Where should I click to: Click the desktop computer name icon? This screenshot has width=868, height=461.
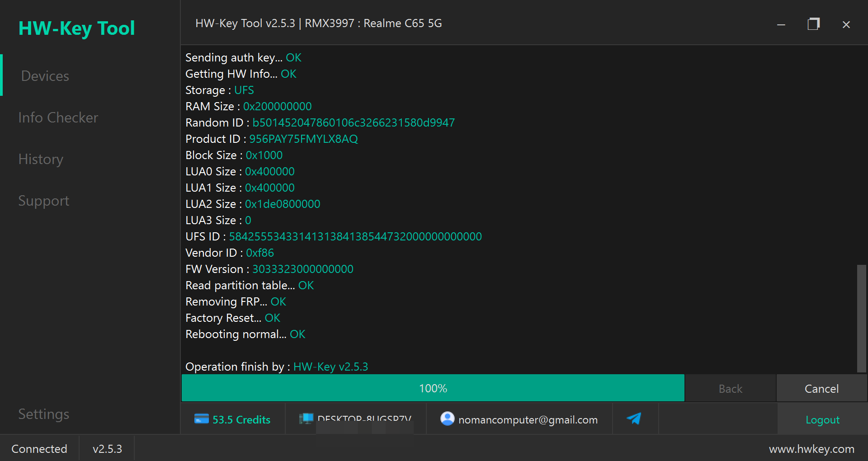click(x=306, y=419)
